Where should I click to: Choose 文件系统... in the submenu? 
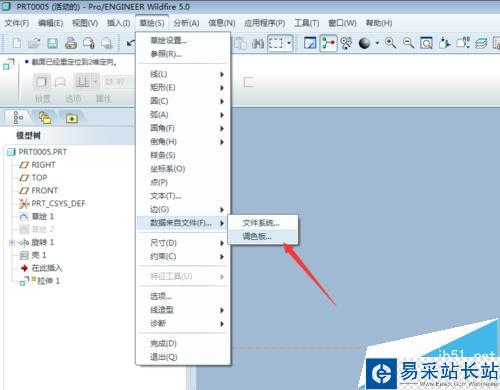[263, 223]
